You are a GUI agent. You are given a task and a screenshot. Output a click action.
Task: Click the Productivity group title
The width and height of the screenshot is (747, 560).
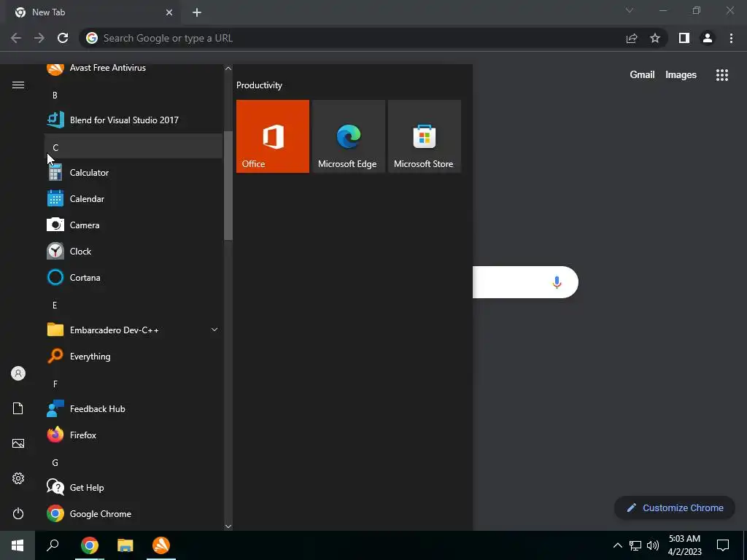point(259,85)
